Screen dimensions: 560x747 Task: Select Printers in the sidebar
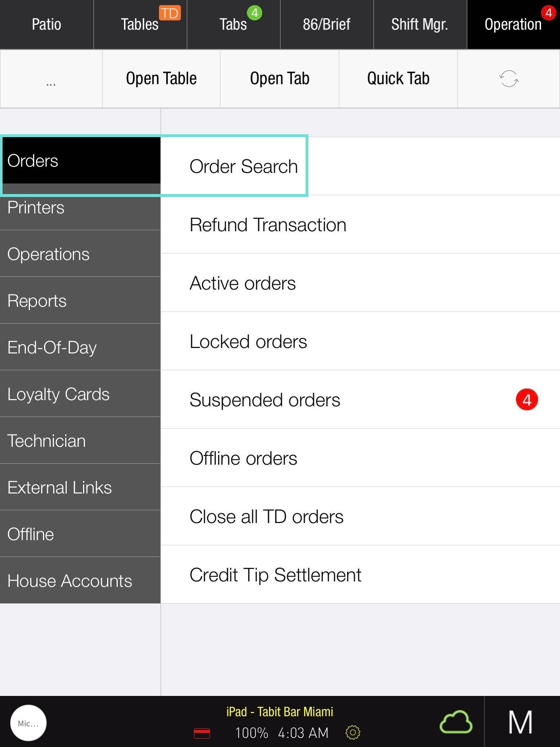80,208
